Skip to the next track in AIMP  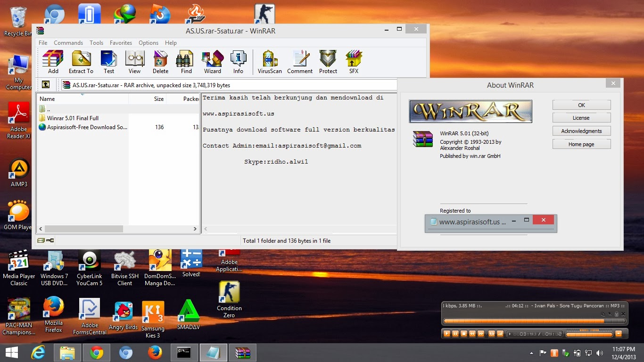coord(481,334)
